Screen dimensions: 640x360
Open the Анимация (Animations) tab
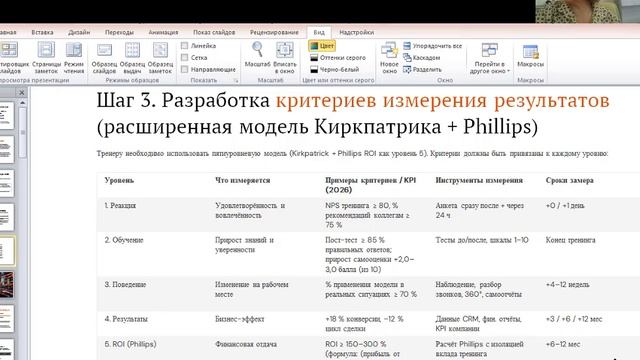(x=163, y=32)
